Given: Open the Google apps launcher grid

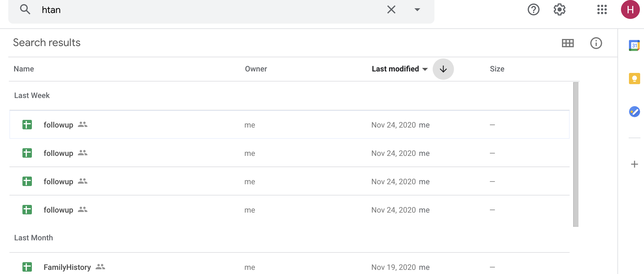Looking at the screenshot, I should tap(601, 9).
